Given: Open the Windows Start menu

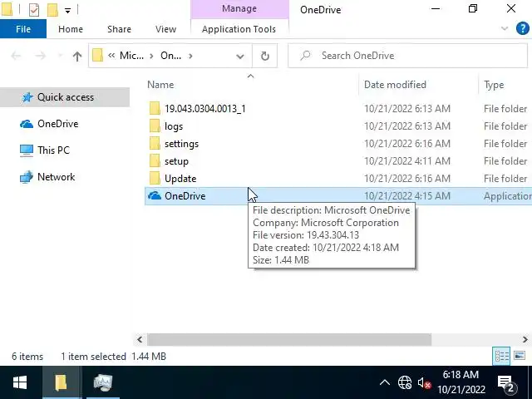Looking at the screenshot, I should point(20,382).
